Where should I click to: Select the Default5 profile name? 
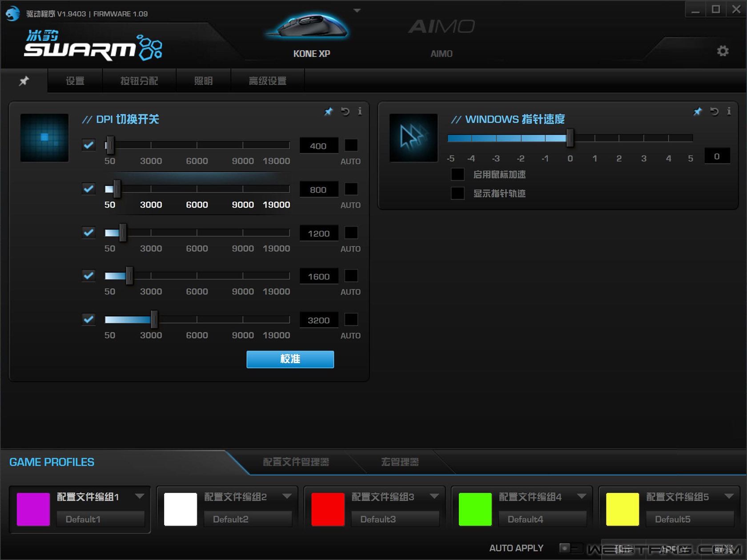[x=690, y=519]
